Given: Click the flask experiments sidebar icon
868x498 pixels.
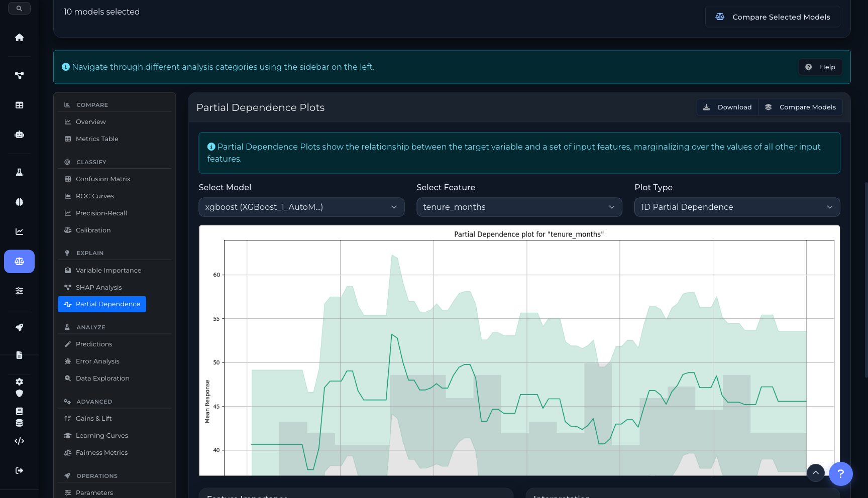Looking at the screenshot, I should pyautogui.click(x=19, y=172).
